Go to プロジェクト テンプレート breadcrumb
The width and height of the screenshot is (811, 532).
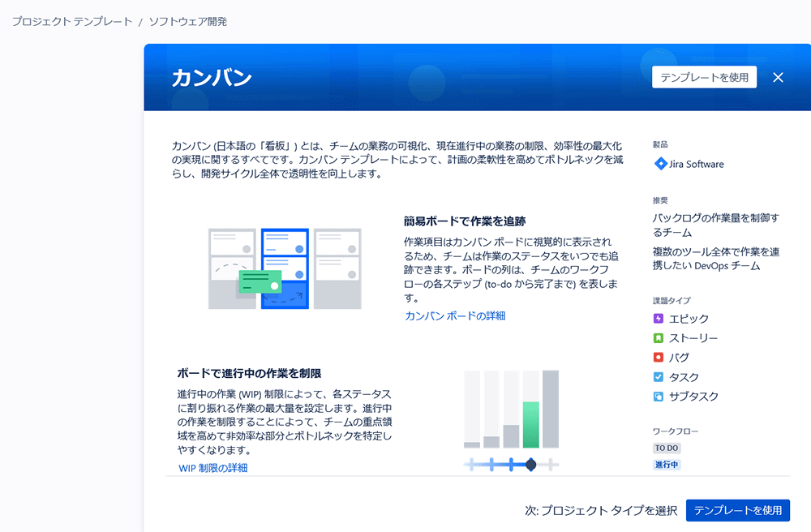[72, 22]
